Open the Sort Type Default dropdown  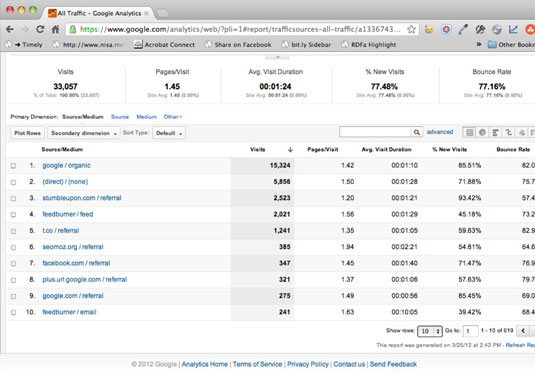click(x=169, y=133)
